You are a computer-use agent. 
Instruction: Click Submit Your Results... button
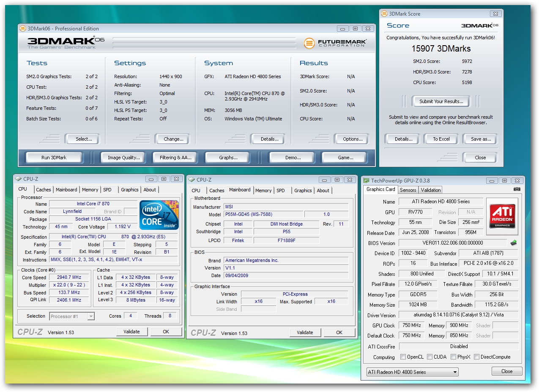pyautogui.click(x=441, y=101)
